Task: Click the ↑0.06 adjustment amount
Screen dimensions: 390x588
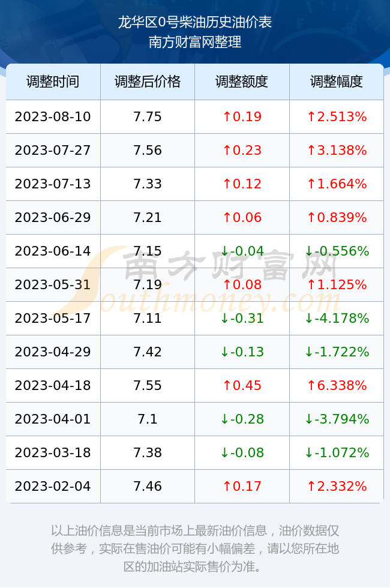Action: coord(242,217)
